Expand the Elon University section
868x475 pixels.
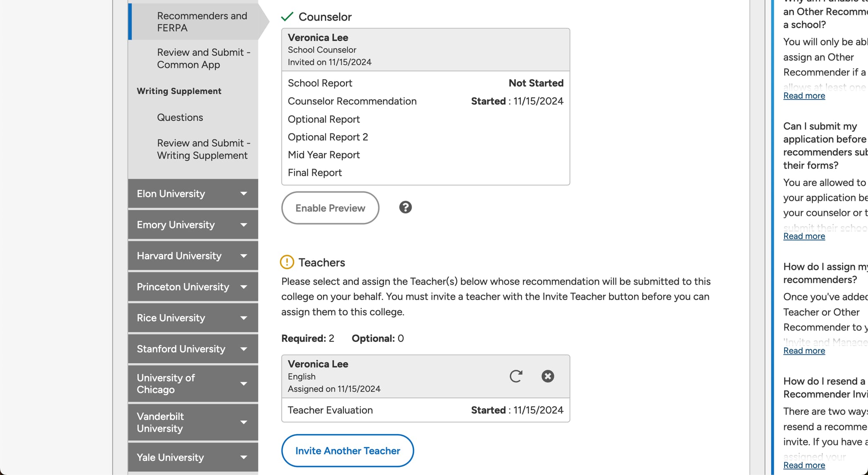click(193, 193)
